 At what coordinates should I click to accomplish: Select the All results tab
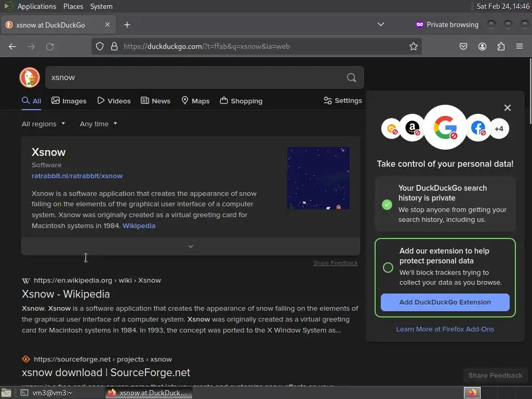point(32,101)
